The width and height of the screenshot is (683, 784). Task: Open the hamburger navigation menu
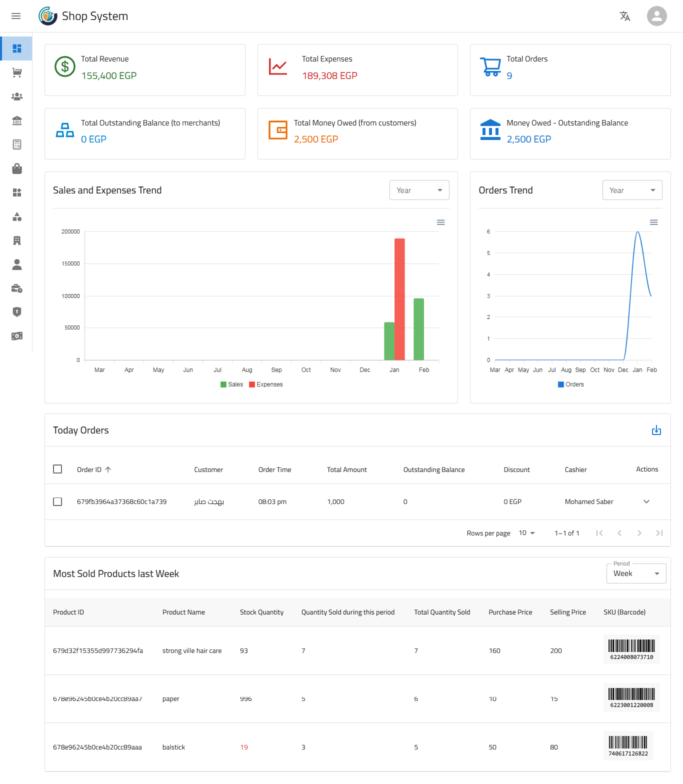click(x=16, y=16)
